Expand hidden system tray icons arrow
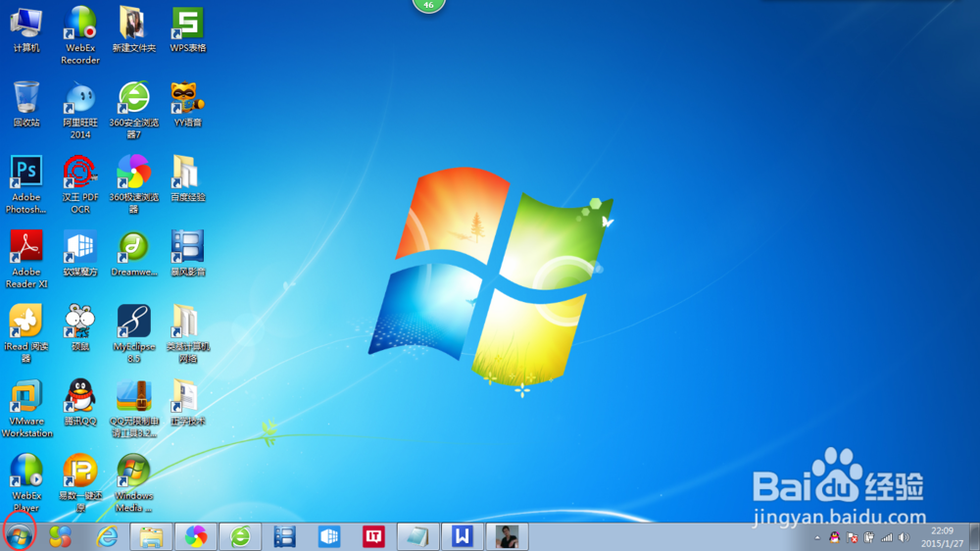Screen dimensions: 980x551 tap(817, 537)
